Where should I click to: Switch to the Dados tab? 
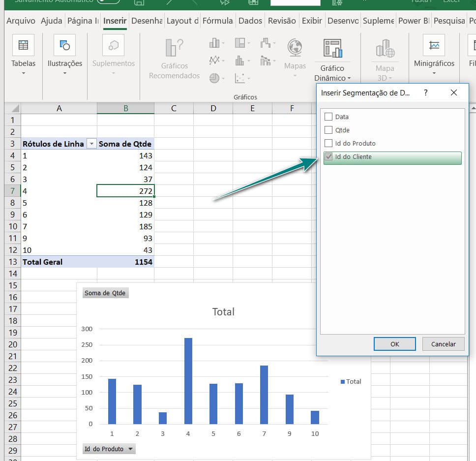[x=250, y=21]
